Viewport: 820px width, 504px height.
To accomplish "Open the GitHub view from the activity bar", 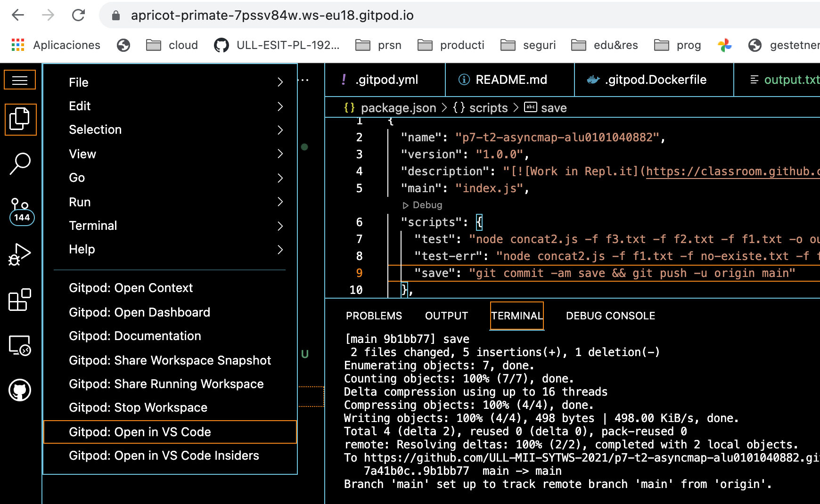I will pos(20,390).
